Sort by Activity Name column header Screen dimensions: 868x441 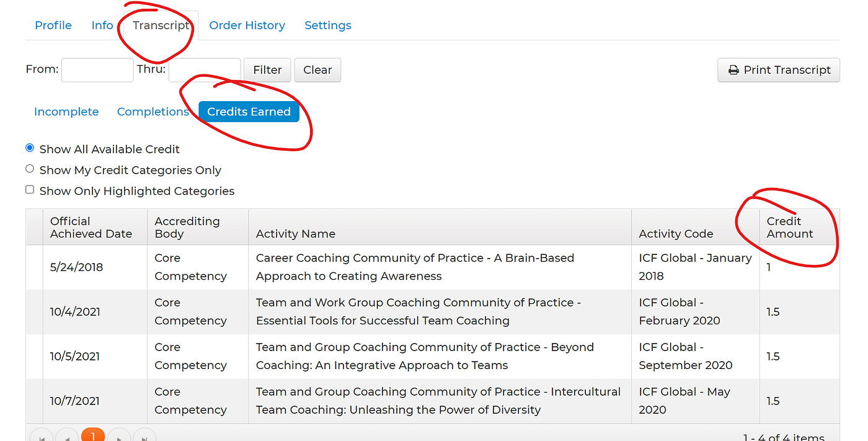[296, 234]
